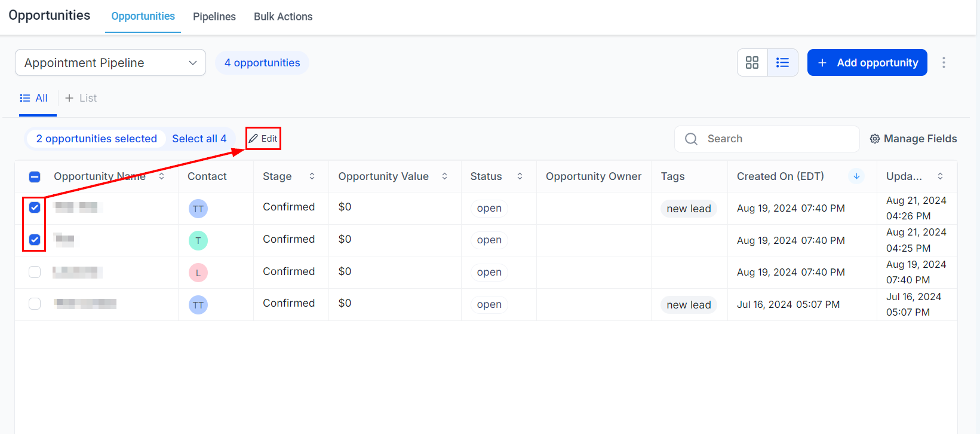
Task: Click the Add opportunity button
Action: (867, 63)
